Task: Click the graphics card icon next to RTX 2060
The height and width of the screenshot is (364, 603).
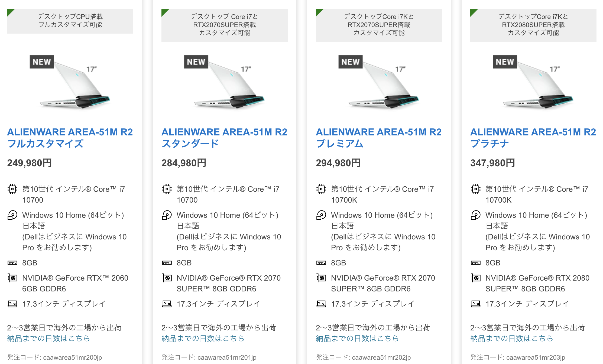Action: (12, 278)
